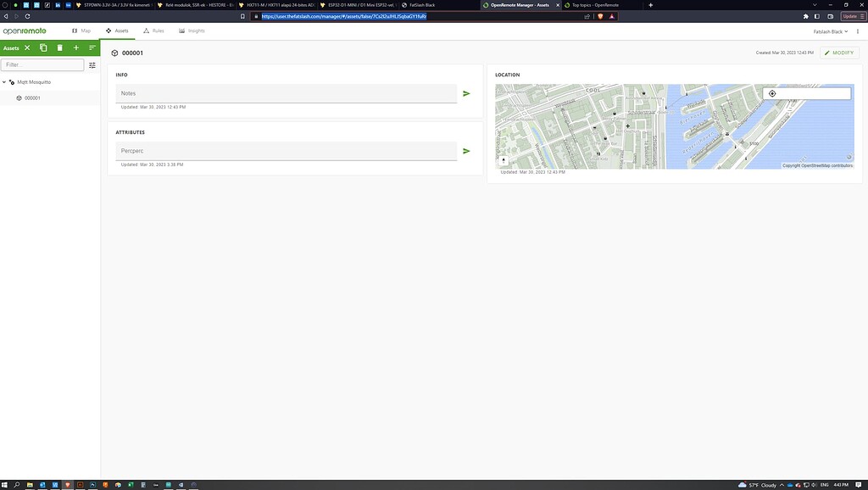The height and width of the screenshot is (490, 868).
Task: Send the Notes value with green arrow
Action: pos(466,93)
